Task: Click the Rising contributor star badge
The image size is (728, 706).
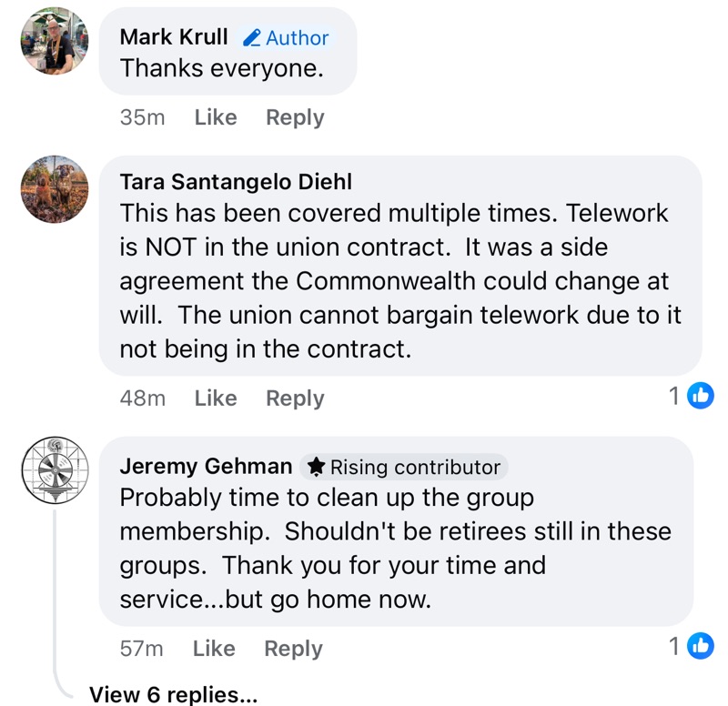Action: coord(317,467)
